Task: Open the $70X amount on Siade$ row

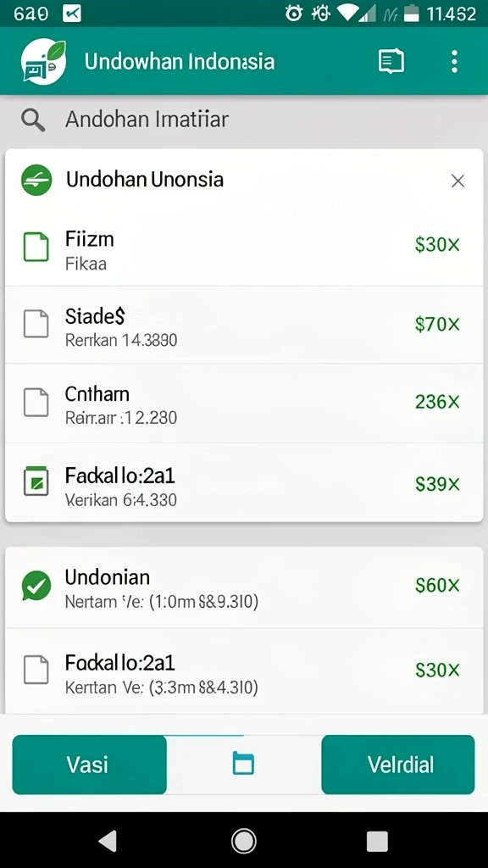Action: tap(437, 324)
